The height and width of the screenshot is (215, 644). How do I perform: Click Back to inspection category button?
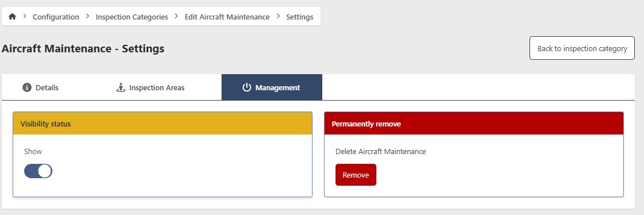click(582, 48)
